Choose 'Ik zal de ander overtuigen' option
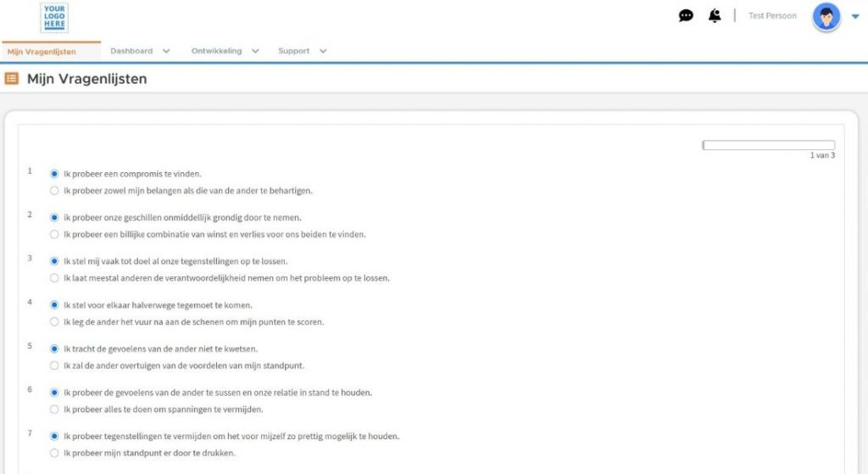Viewport: 868px width, 474px height. coord(54,366)
